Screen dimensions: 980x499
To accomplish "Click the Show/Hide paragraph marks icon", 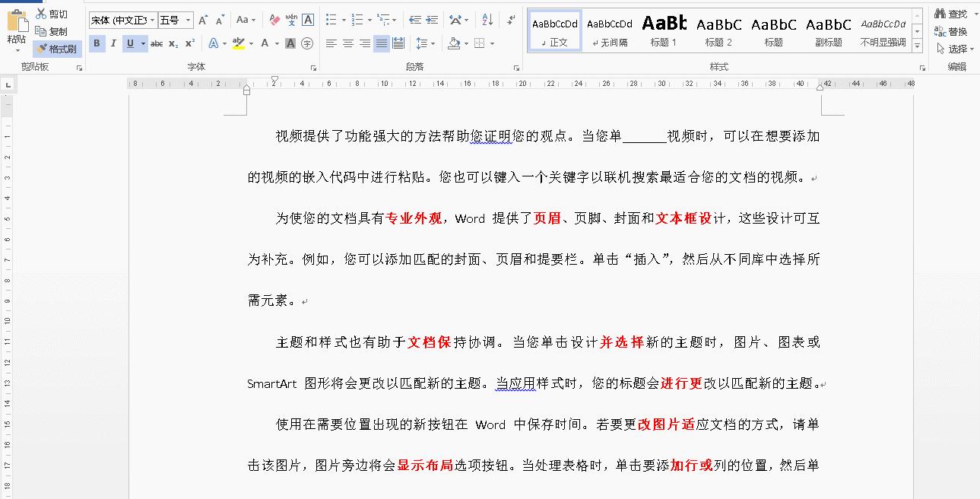I will 513,21.
